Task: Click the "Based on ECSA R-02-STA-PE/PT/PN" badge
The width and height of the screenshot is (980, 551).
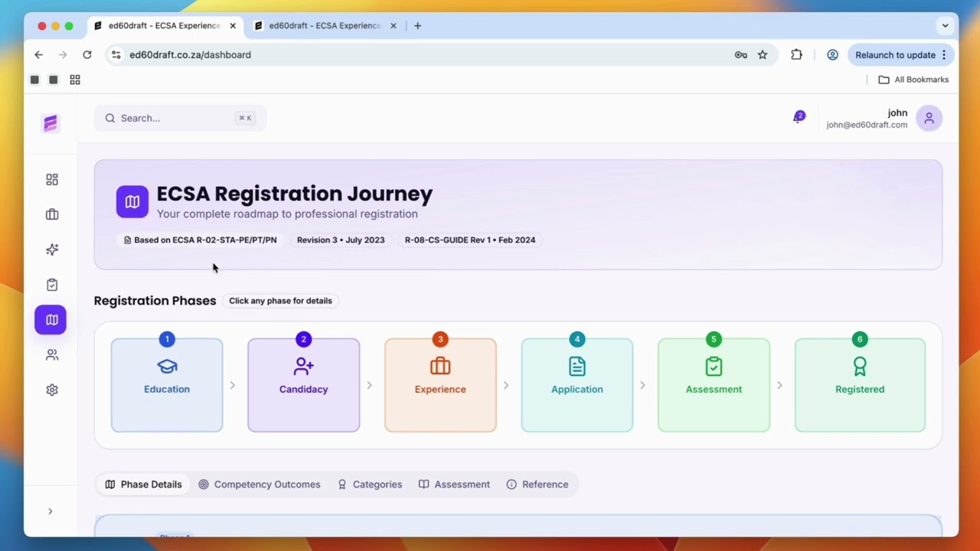Action: 200,240
